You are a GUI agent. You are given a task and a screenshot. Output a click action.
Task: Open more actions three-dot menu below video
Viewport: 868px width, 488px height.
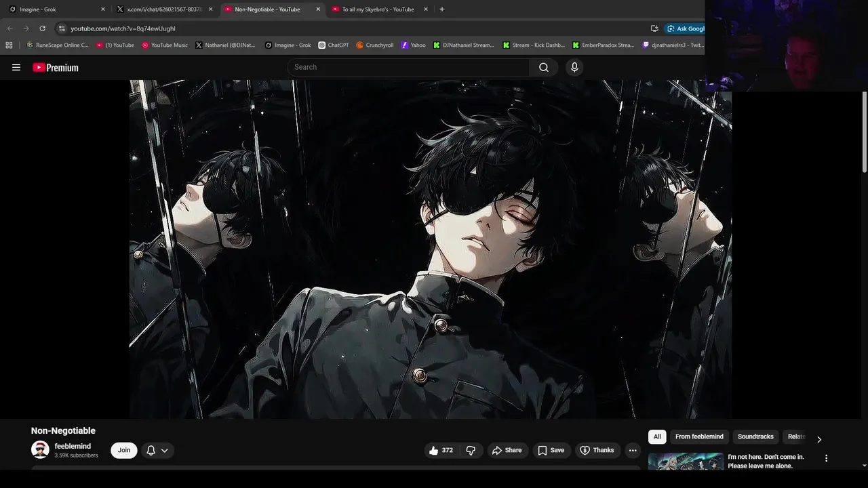click(x=633, y=450)
